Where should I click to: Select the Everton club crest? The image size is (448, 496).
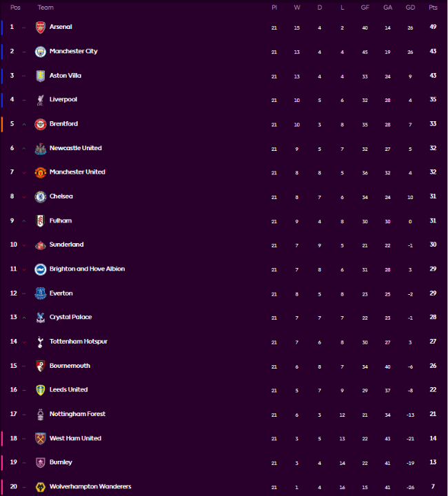coord(40,293)
